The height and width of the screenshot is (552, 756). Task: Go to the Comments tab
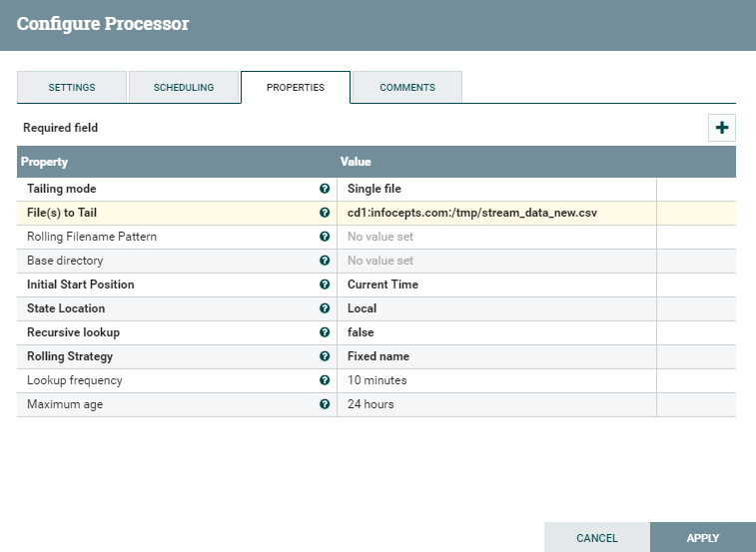click(407, 88)
